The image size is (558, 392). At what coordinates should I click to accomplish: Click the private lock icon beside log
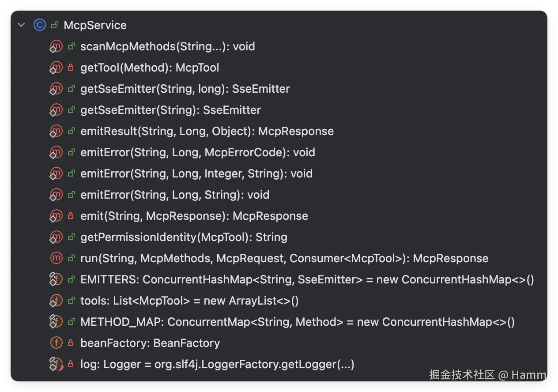coord(71,365)
